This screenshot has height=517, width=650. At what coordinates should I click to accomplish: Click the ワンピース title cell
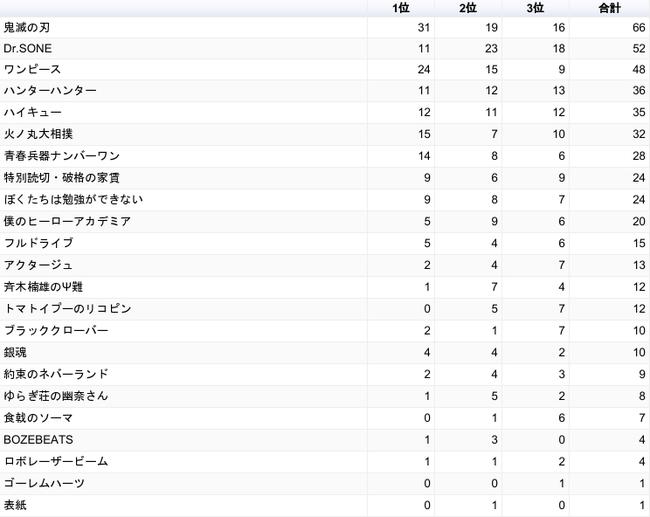click(x=32, y=69)
